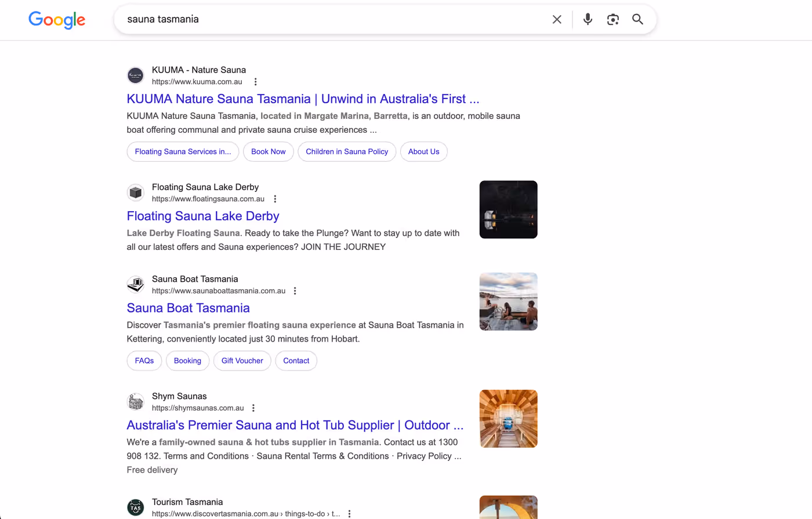Open the Children in Sauna Policy chip
Screen dimensions: 812x519
[347, 151]
